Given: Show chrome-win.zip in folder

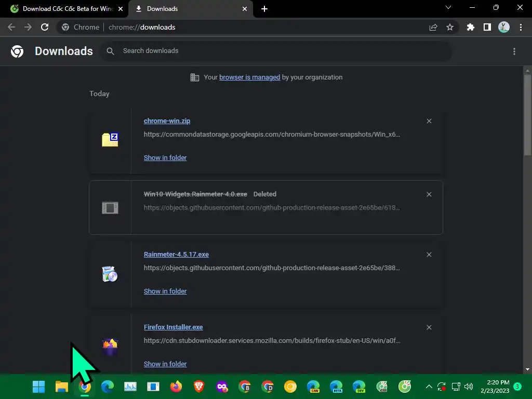Looking at the screenshot, I should (x=165, y=158).
